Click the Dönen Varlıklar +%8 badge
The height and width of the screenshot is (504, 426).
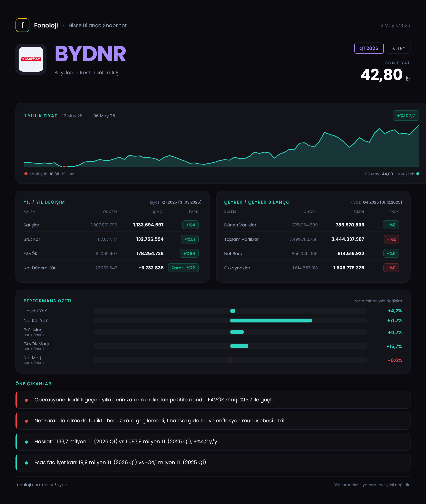click(x=391, y=225)
